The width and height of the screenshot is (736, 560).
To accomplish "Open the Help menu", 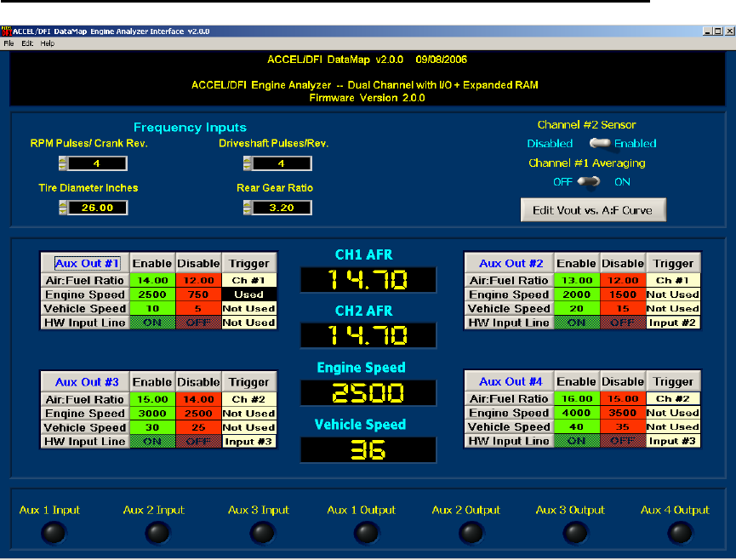I will pos(48,43).
